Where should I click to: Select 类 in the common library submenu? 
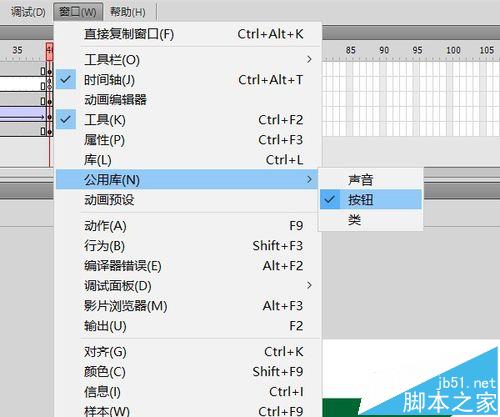click(x=371, y=220)
